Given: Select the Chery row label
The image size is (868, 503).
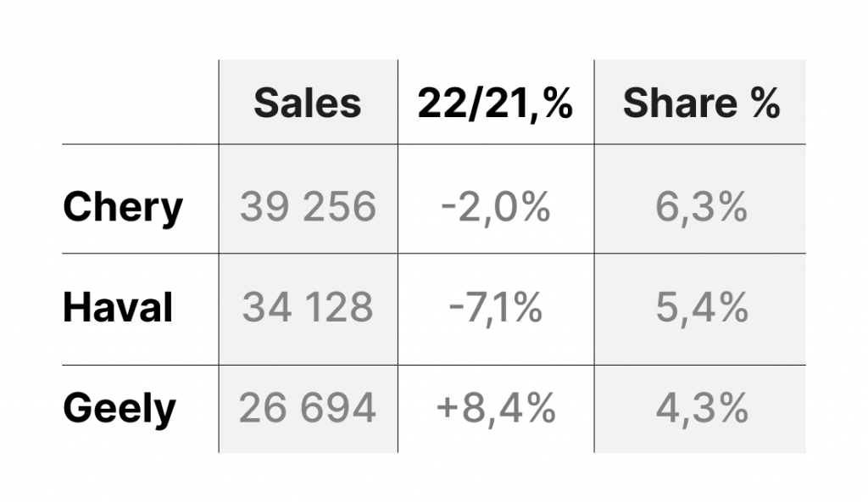Looking at the screenshot, I should click(122, 207).
